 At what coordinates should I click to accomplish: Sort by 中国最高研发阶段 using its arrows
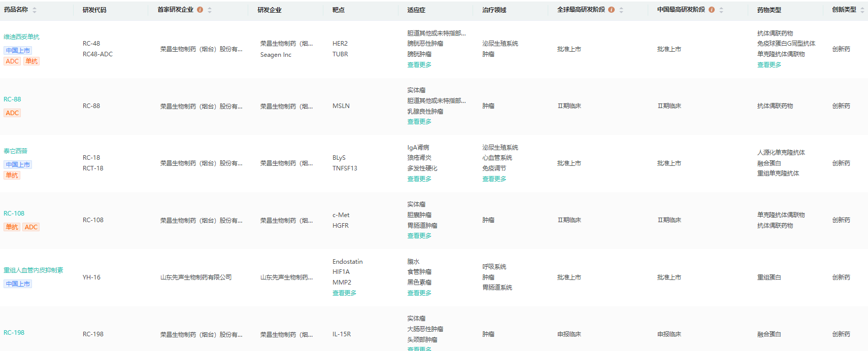tap(721, 10)
